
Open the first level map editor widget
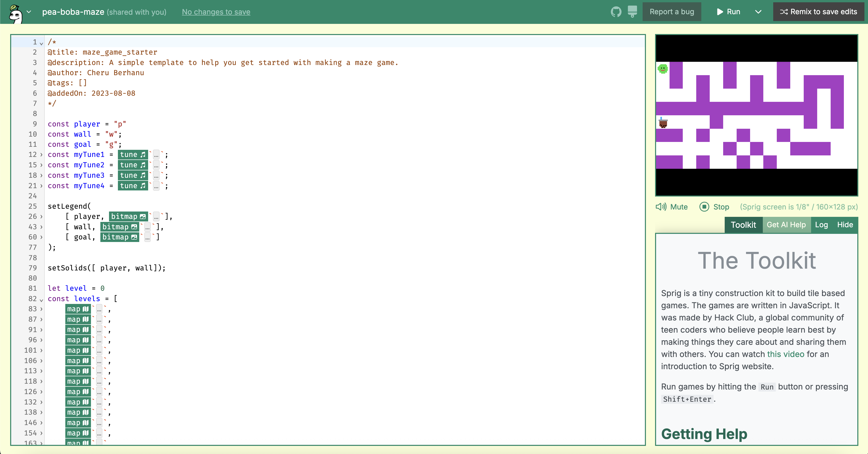[x=78, y=309]
